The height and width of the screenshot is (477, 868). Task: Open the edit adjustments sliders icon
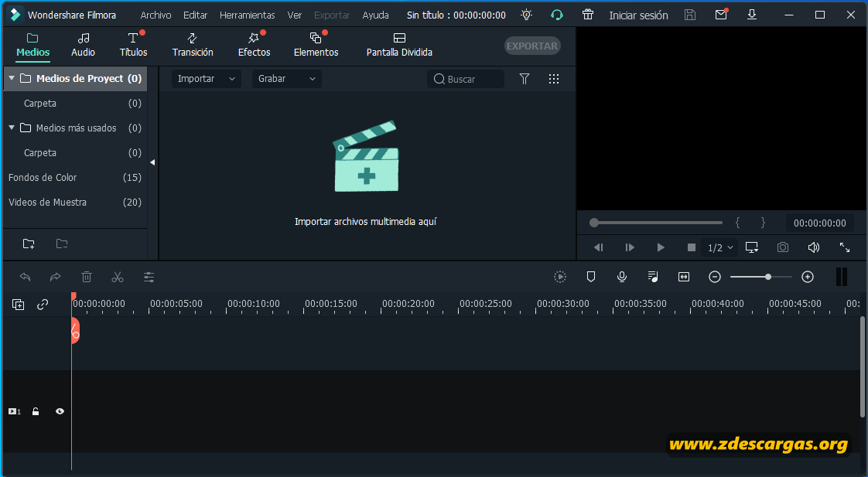click(149, 277)
